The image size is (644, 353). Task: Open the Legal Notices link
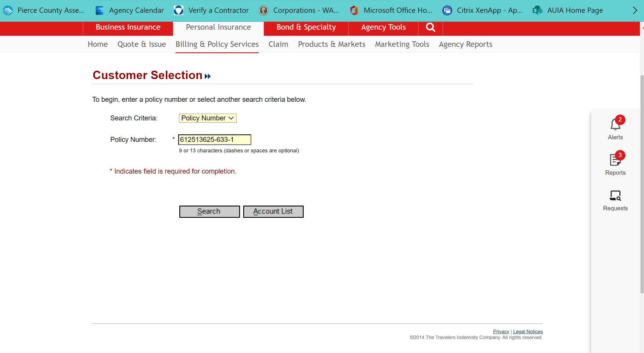528,331
